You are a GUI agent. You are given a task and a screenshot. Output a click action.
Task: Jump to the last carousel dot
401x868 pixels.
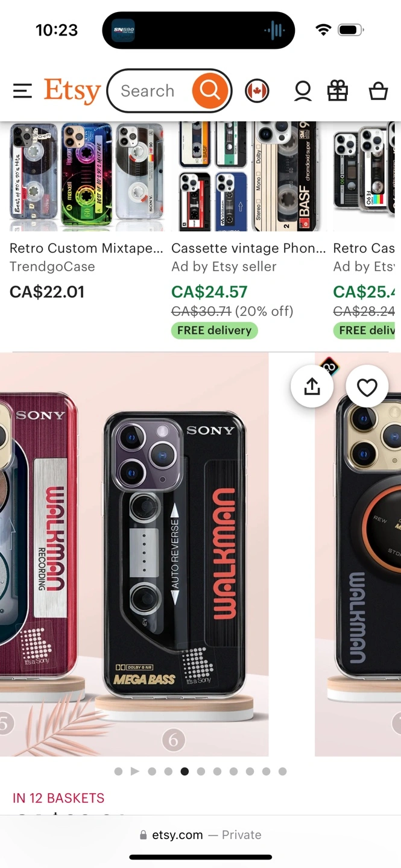click(x=282, y=771)
